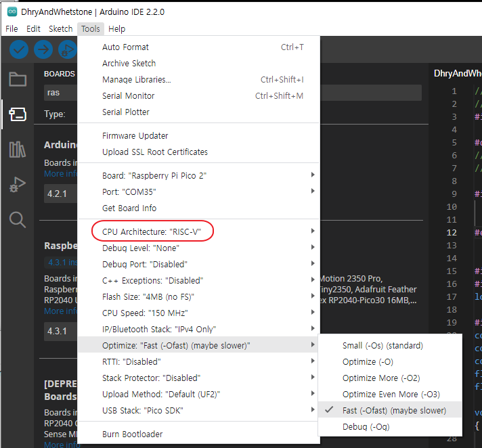Open the Library Manager books icon
Viewport: 482px width, 448px height.
tap(18, 150)
